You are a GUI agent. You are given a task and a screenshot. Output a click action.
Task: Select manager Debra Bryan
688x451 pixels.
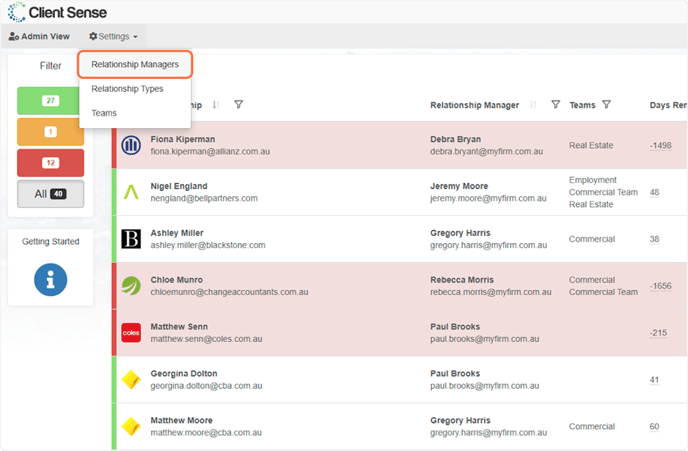click(455, 139)
